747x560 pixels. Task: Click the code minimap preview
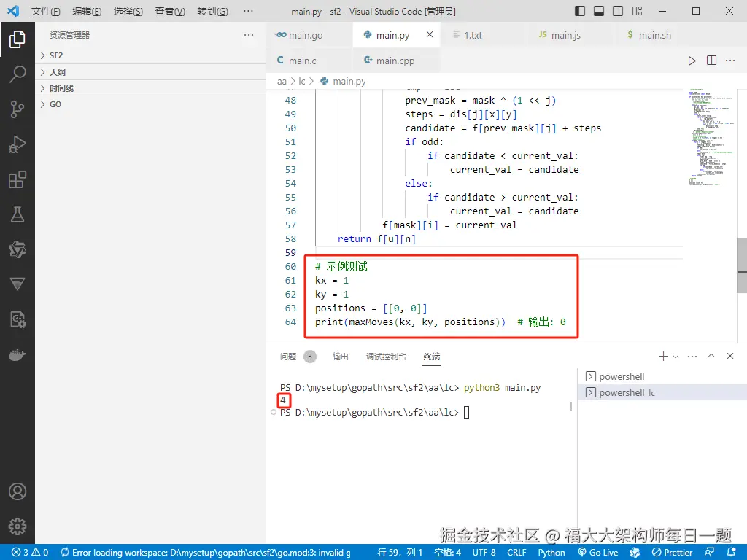pos(711,137)
